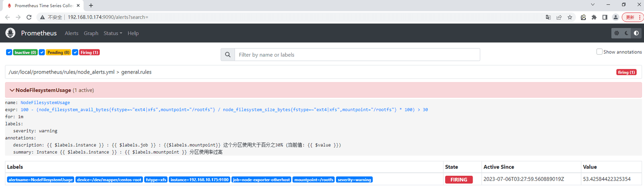Switch to dark theme moon icon
The height and width of the screenshot is (195, 644).
(x=626, y=33)
